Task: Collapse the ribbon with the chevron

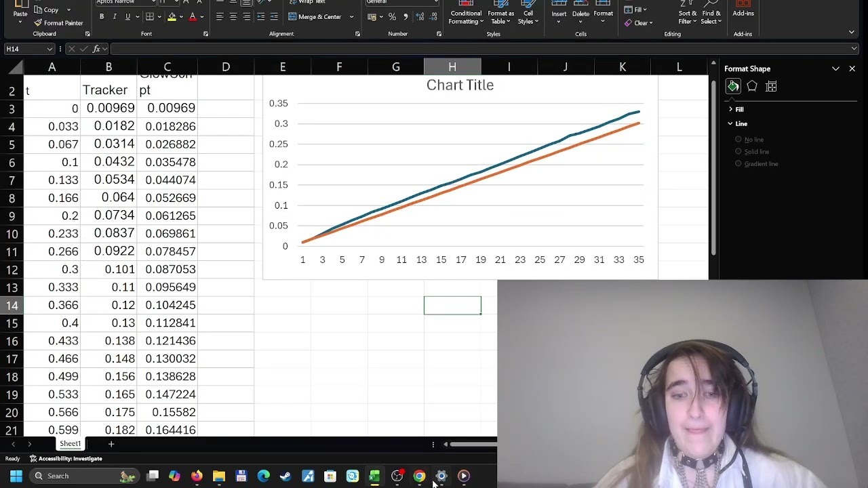Action: [x=853, y=33]
